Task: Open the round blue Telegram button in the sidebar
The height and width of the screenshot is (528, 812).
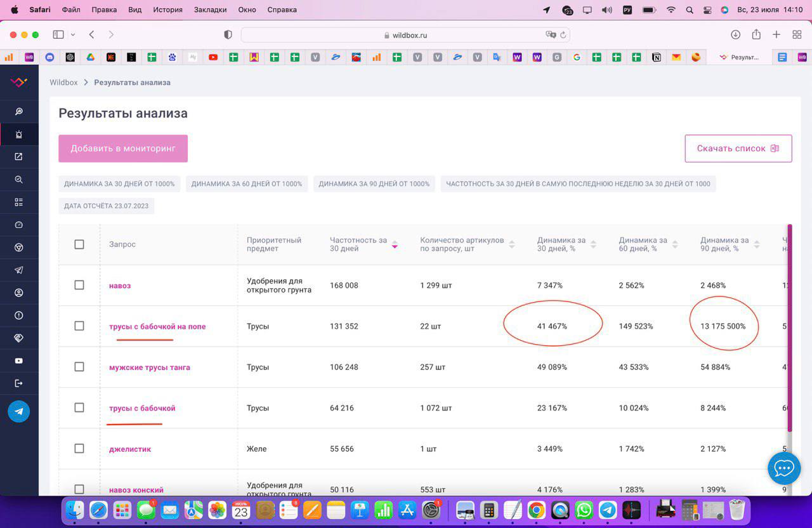Action: pyautogui.click(x=19, y=411)
